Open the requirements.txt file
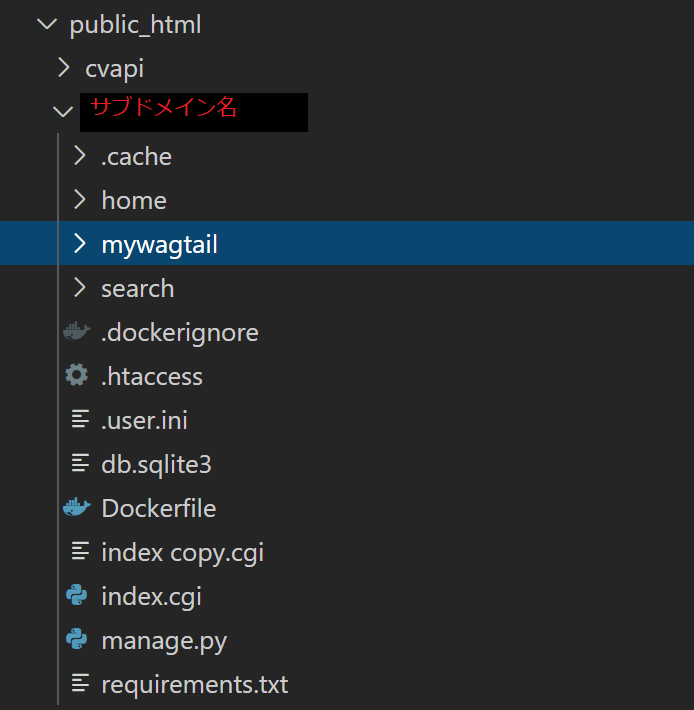 [x=194, y=684]
